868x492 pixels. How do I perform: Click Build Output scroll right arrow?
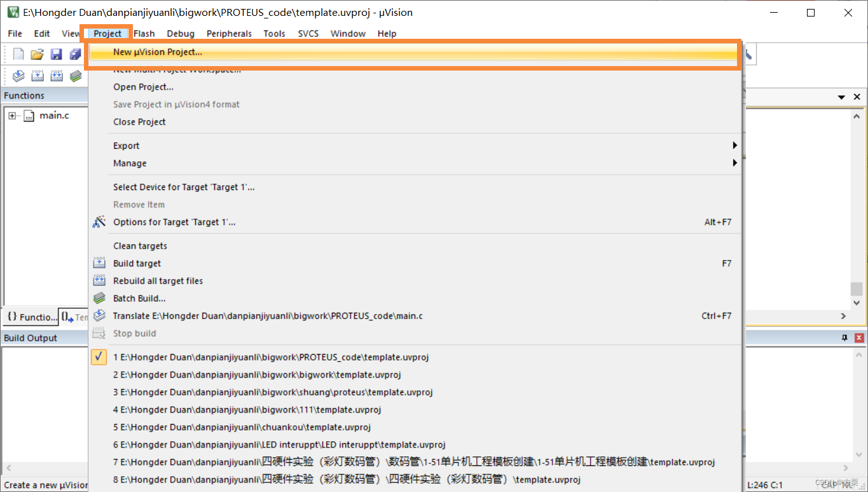[x=846, y=469]
